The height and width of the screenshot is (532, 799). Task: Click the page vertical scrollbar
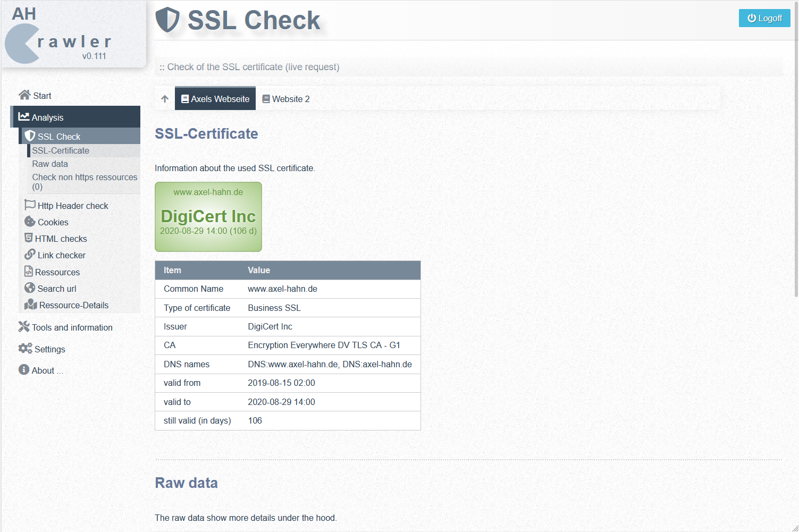[x=795, y=149]
